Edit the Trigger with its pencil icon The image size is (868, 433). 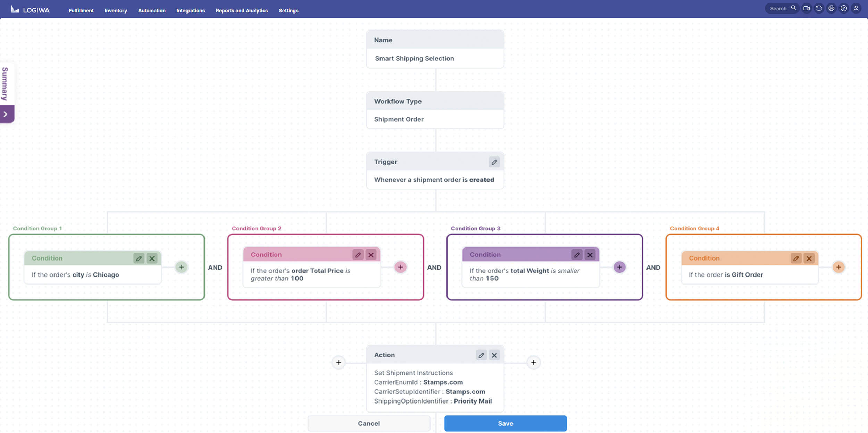(494, 162)
